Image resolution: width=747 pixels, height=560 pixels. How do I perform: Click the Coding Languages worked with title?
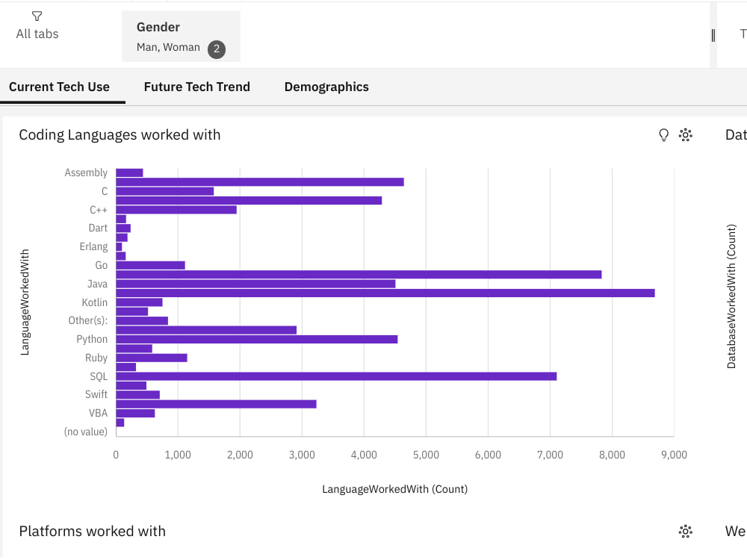pyautogui.click(x=119, y=135)
